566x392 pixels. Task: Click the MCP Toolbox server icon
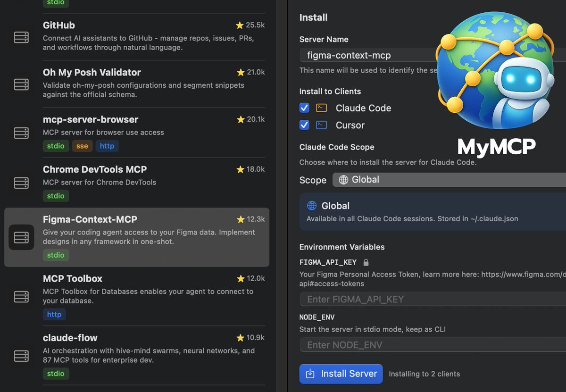21,297
